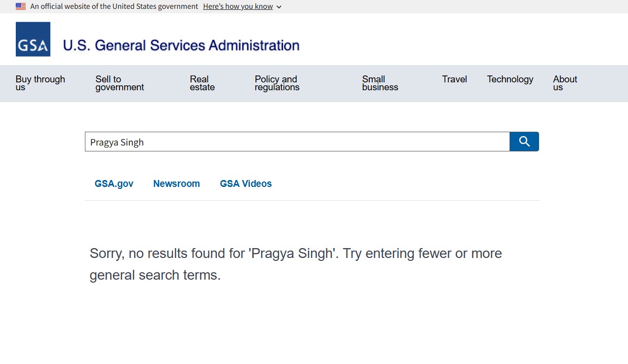Switch to the Newsroom tab
628x364 pixels.
[176, 183]
